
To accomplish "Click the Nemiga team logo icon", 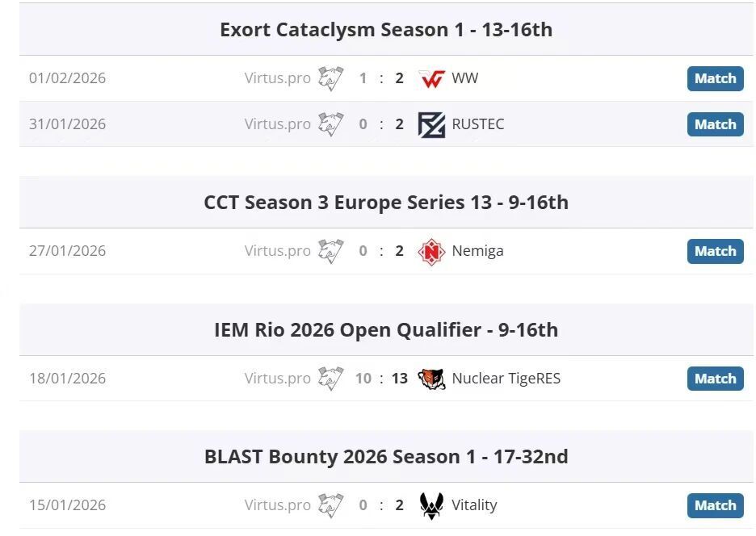I will pyautogui.click(x=432, y=252).
